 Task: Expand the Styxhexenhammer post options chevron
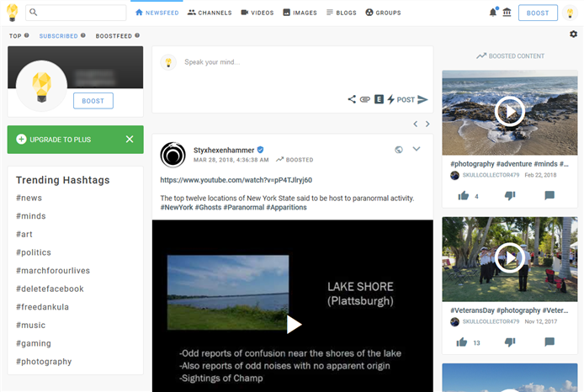pyautogui.click(x=416, y=150)
